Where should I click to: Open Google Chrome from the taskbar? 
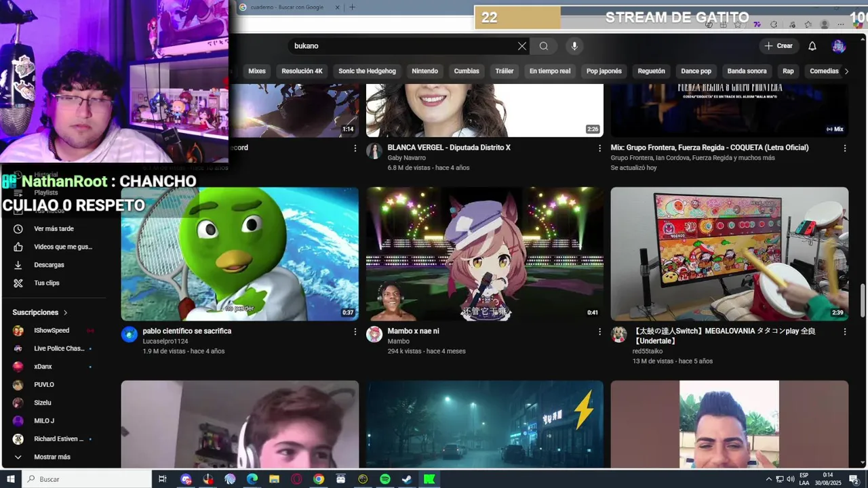click(319, 479)
